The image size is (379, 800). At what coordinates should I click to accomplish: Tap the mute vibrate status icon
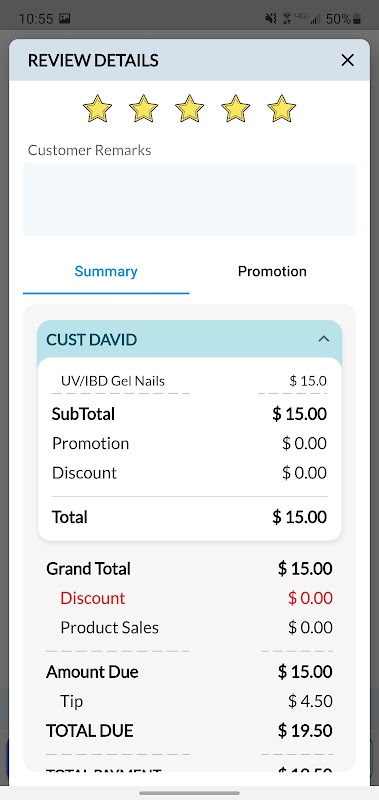271,19
